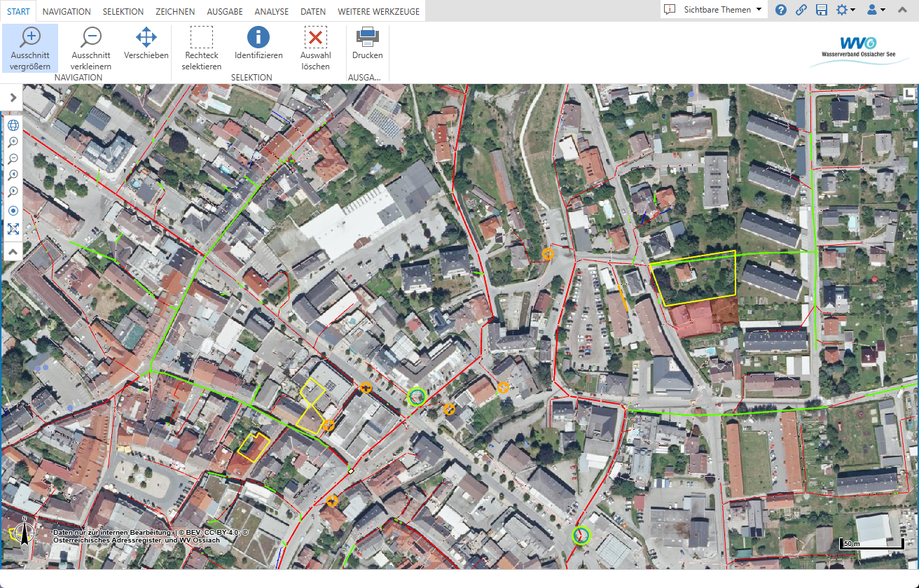
Task: Choose the Rechteck selektieren tool
Action: pyautogui.click(x=202, y=48)
